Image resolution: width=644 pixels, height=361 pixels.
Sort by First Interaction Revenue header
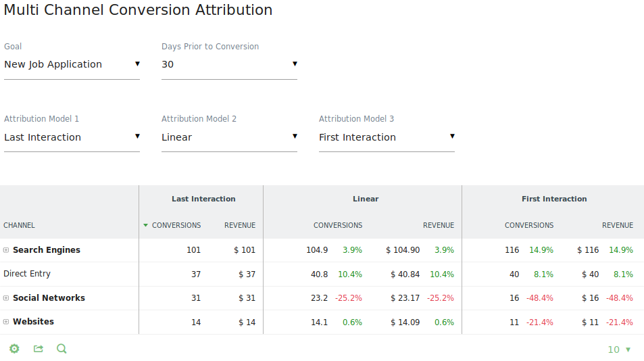point(618,225)
